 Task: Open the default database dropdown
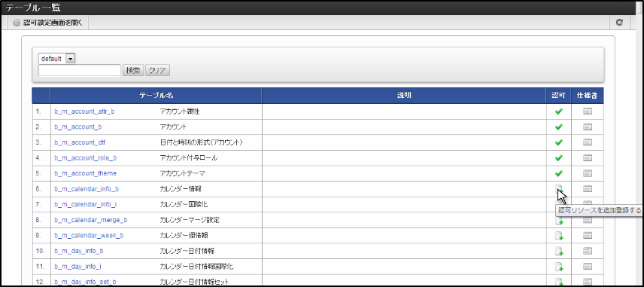pos(56,59)
